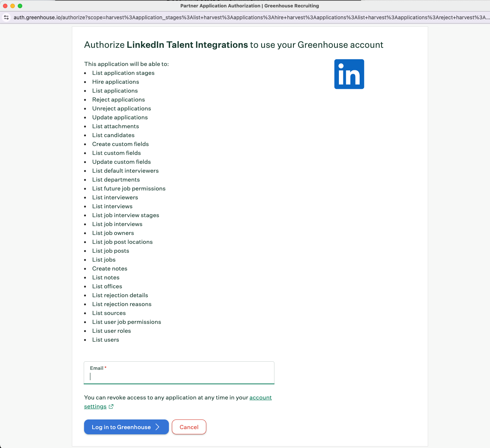
Task: Click the List user roles entry
Action: (x=111, y=331)
